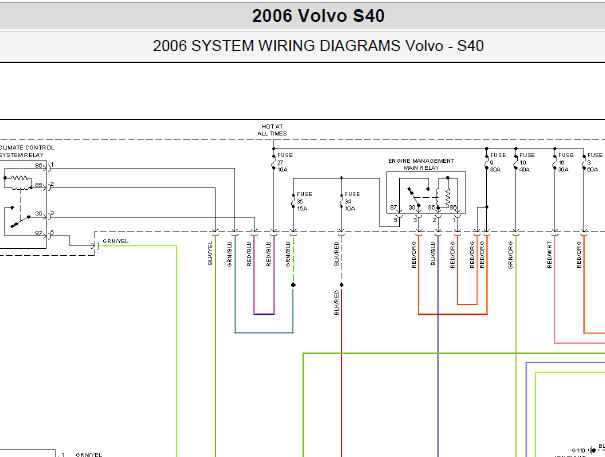Click the "2006 Volvo S40" heading
Screen dimensions: 605x457
pyautogui.click(x=318, y=16)
